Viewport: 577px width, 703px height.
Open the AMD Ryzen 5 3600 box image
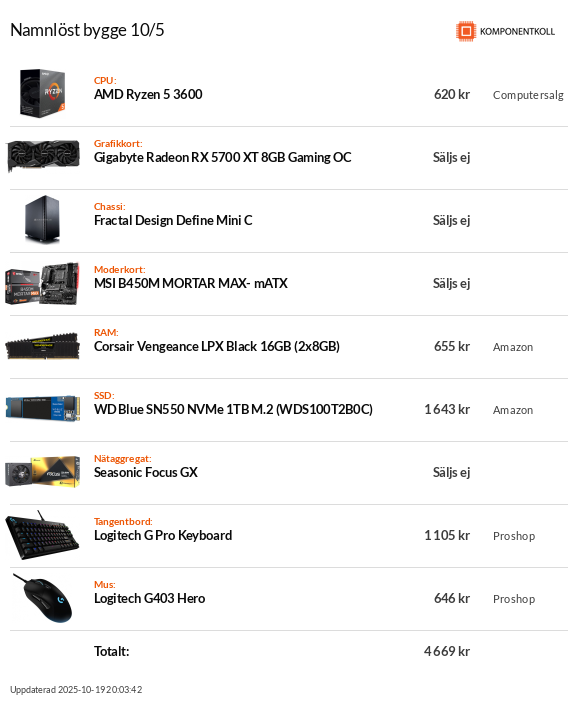click(x=43, y=93)
